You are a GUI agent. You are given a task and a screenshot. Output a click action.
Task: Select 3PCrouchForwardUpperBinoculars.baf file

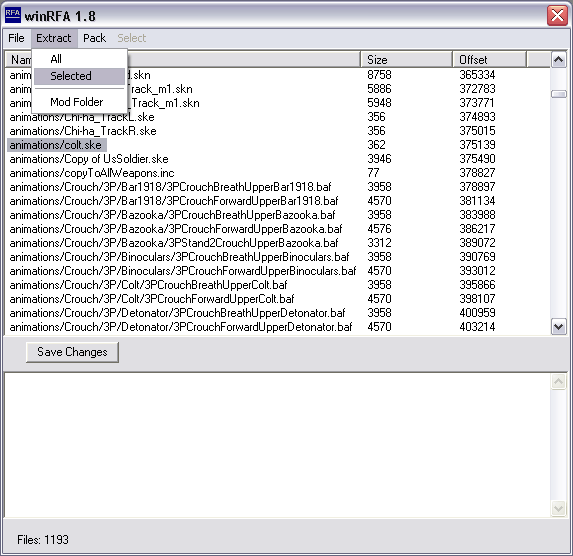coord(183,271)
